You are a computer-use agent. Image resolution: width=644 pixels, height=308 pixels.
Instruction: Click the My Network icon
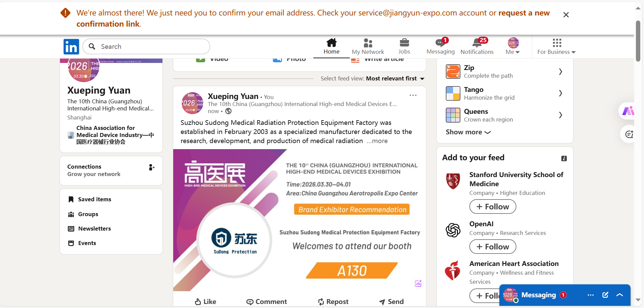368,43
